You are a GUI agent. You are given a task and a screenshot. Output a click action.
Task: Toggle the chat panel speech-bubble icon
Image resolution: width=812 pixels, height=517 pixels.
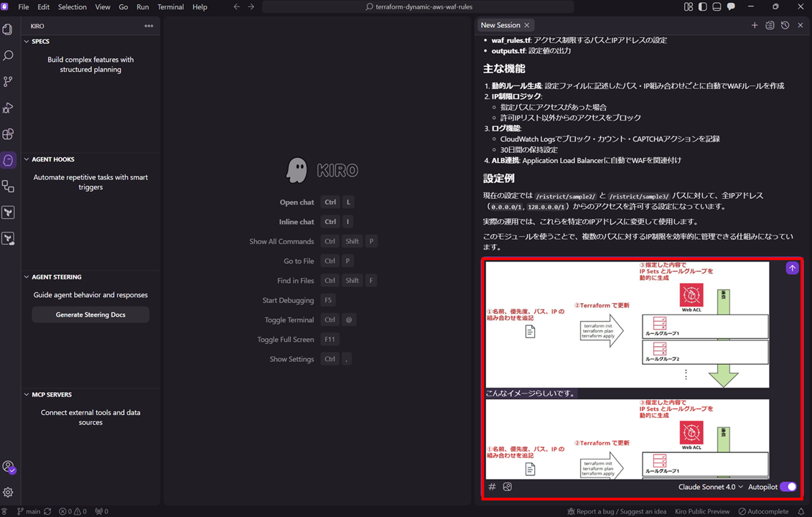click(x=731, y=6)
